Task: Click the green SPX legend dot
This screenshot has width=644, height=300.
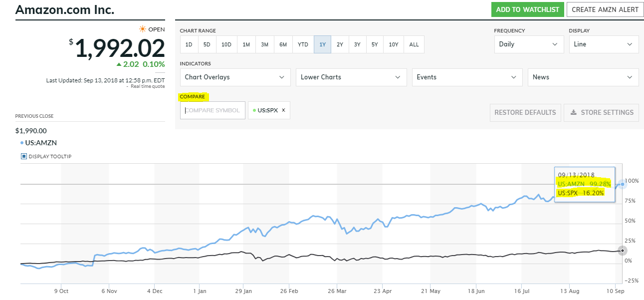Action: coord(254,110)
